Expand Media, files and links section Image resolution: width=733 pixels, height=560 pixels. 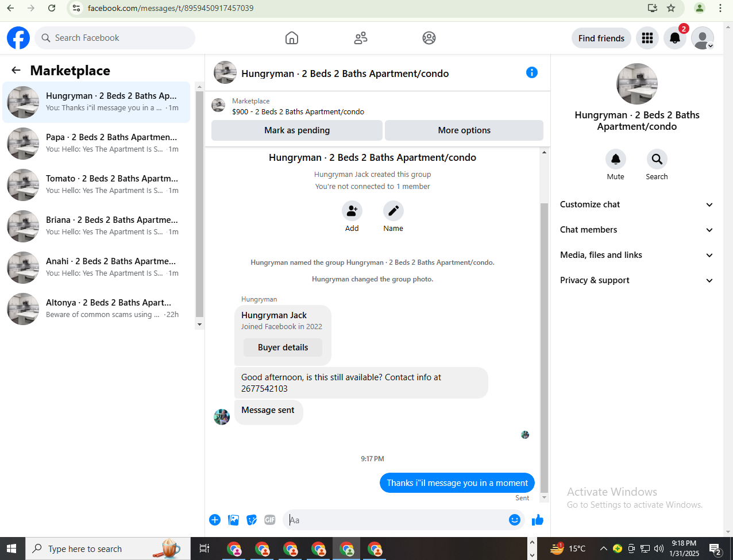[637, 255]
